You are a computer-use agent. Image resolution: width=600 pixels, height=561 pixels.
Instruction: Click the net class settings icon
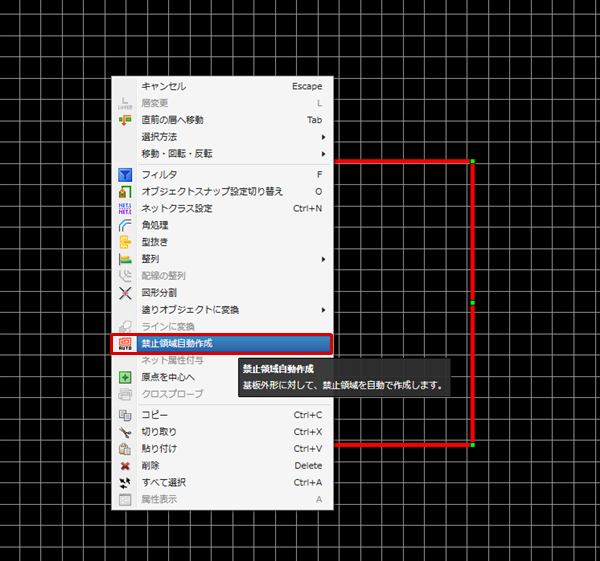tap(125, 209)
